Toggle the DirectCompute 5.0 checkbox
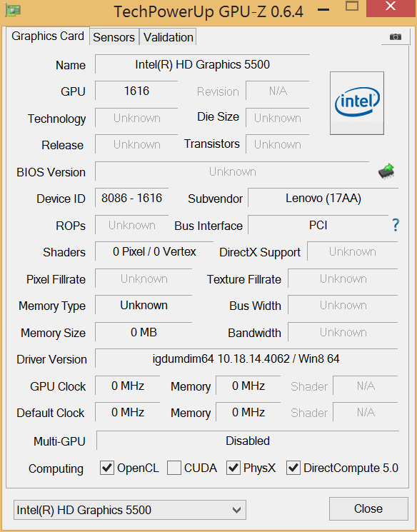The width and height of the screenshot is (417, 532). click(293, 468)
